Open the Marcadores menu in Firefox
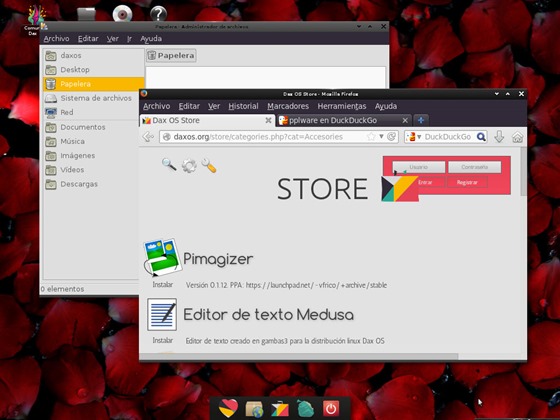Viewport: 560px width, 420px height. pos(288,106)
